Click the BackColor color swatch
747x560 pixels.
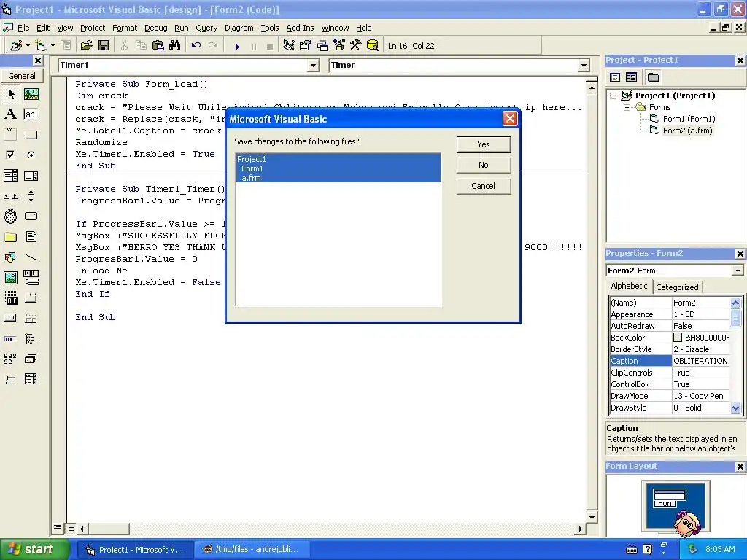pos(678,338)
